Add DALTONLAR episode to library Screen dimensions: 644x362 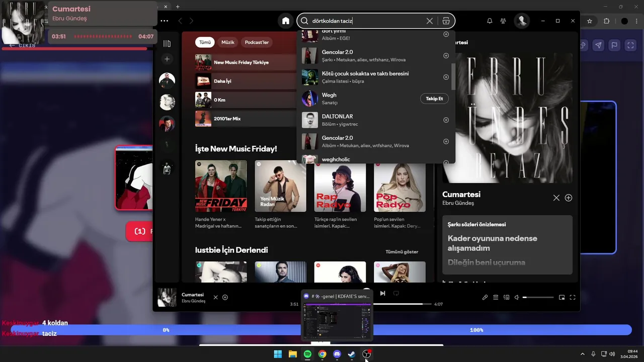click(x=446, y=120)
